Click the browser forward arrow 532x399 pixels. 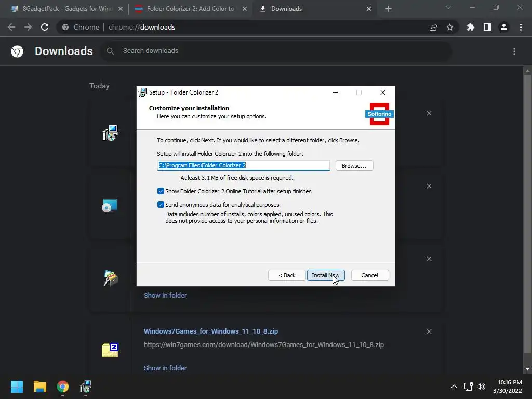[28, 27]
